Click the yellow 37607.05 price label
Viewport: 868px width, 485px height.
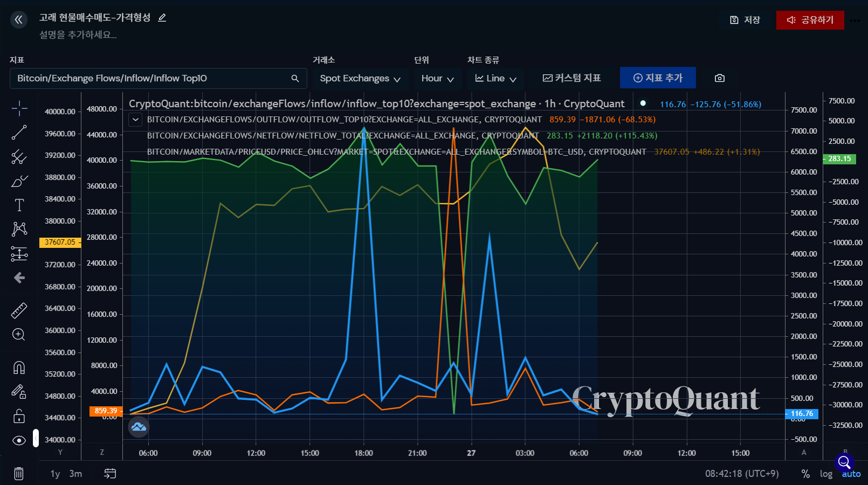[x=60, y=242]
